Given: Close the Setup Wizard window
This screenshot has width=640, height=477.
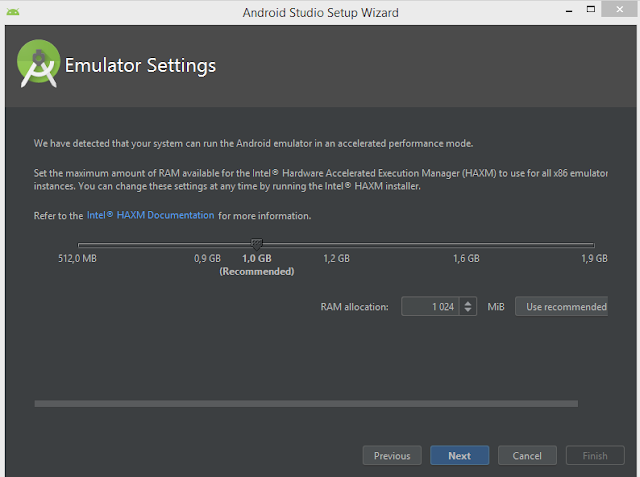Looking at the screenshot, I should [619, 9].
